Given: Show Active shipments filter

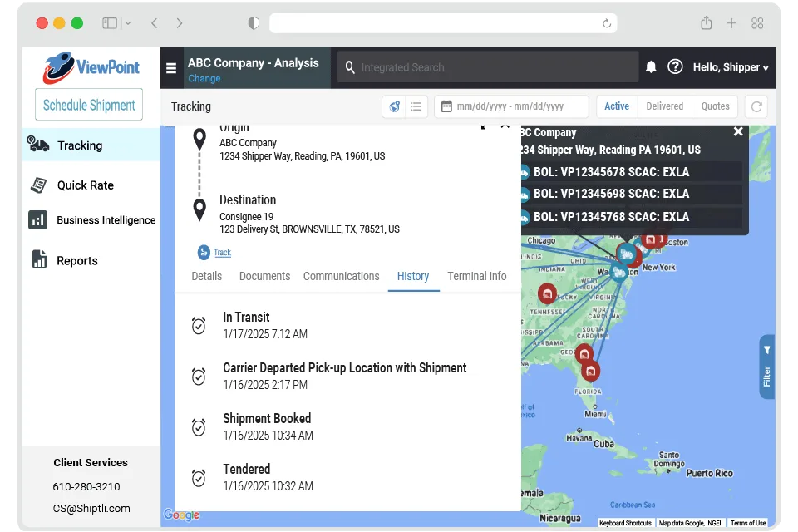Looking at the screenshot, I should [617, 106].
